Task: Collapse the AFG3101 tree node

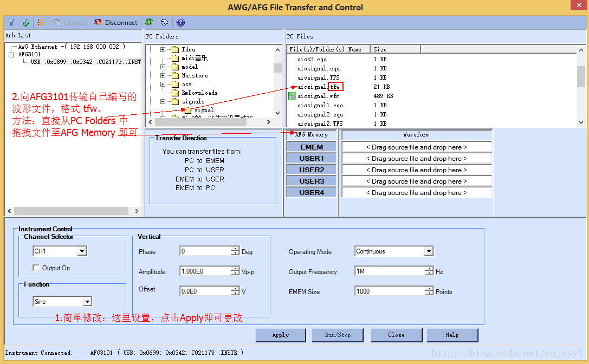Action: pos(11,55)
